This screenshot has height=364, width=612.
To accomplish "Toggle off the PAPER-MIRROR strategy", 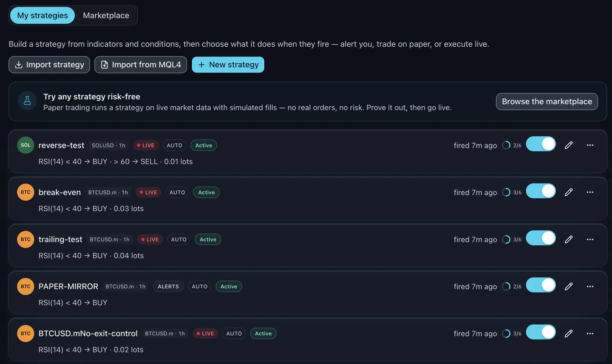I will pos(541,285).
